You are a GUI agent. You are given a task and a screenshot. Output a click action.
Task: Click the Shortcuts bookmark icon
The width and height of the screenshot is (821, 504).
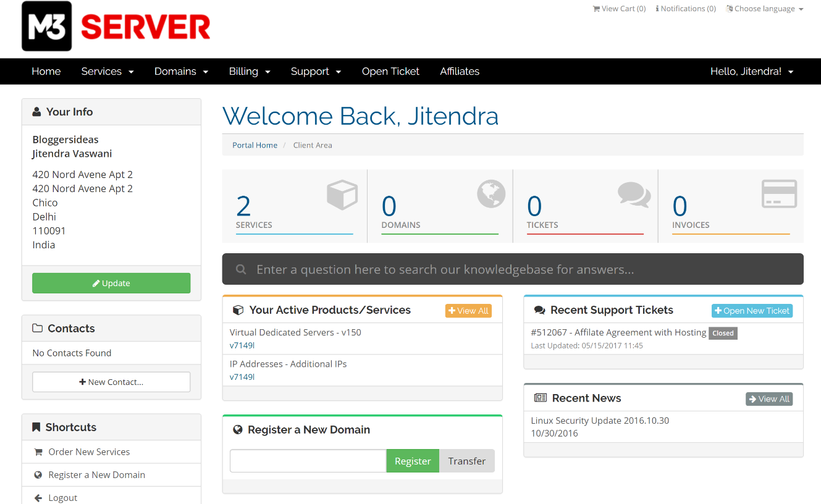[35, 426]
